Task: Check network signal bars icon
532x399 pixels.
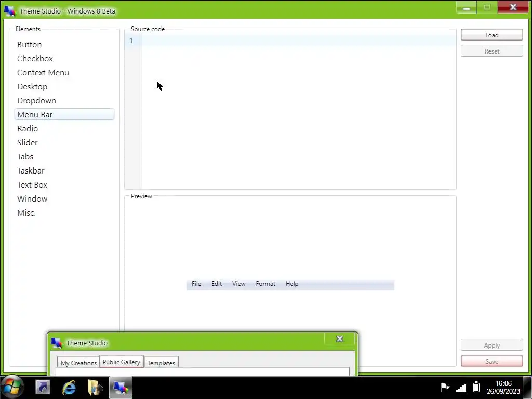Action: point(461,388)
